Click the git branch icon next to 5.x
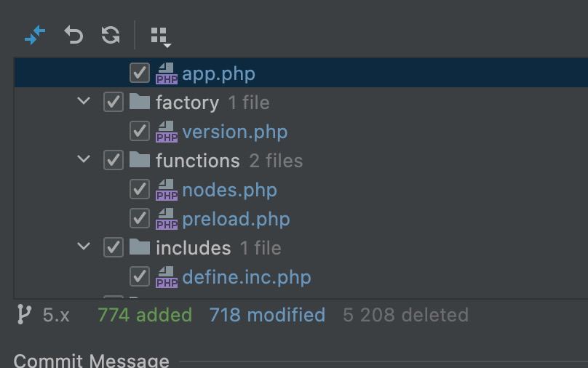 point(24,314)
